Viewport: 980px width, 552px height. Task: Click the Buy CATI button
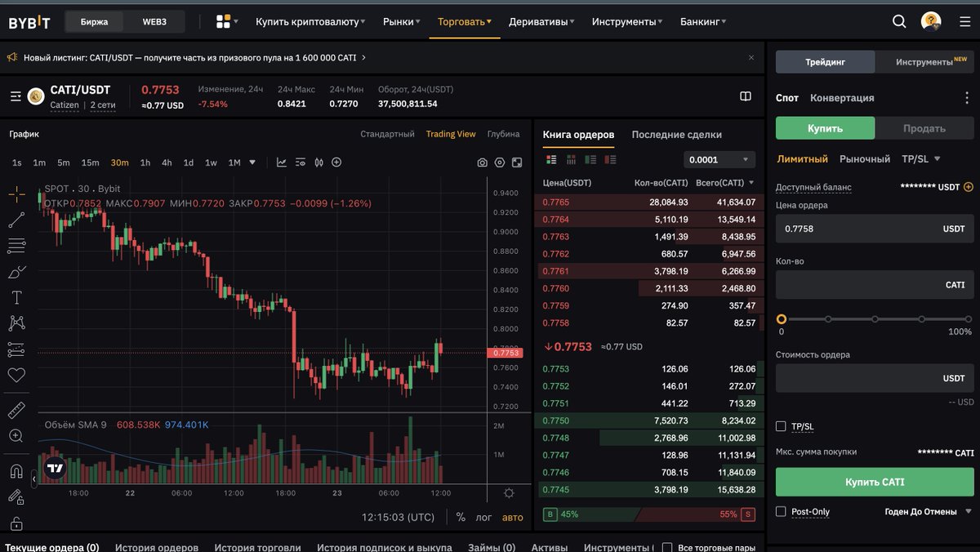(x=875, y=482)
